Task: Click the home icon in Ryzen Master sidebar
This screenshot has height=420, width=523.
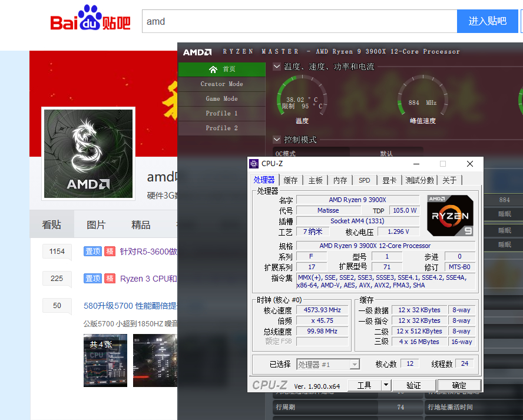Action: (213, 69)
